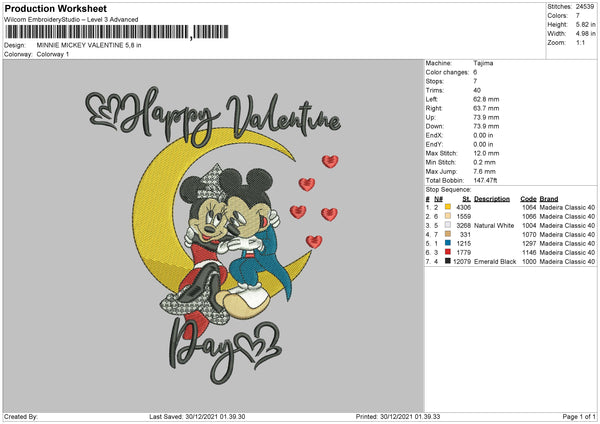Click the peach swatch for code 1066

click(x=448, y=216)
